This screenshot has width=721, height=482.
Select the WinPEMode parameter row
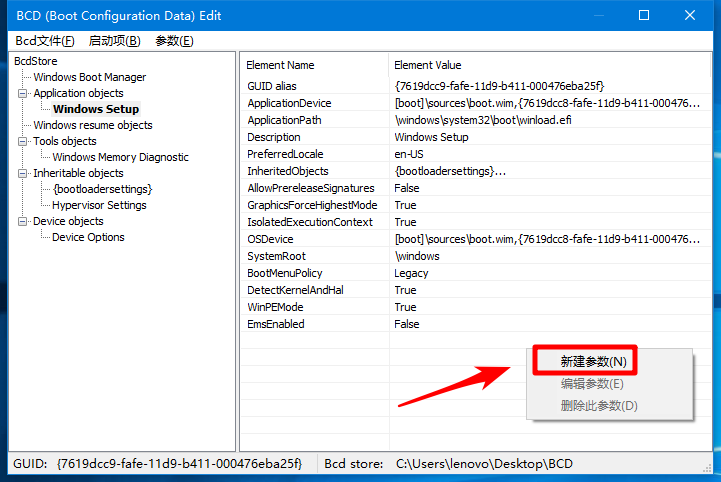point(275,307)
